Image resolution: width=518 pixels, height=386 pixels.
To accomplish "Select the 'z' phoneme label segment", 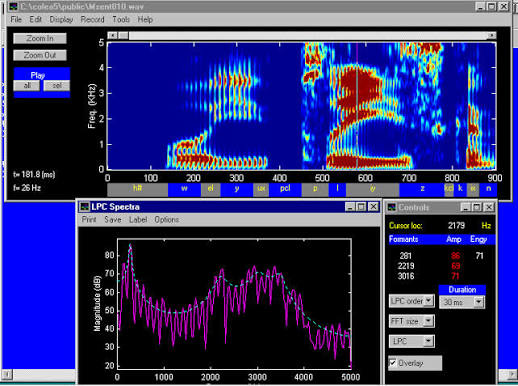I will pyautogui.click(x=422, y=189).
